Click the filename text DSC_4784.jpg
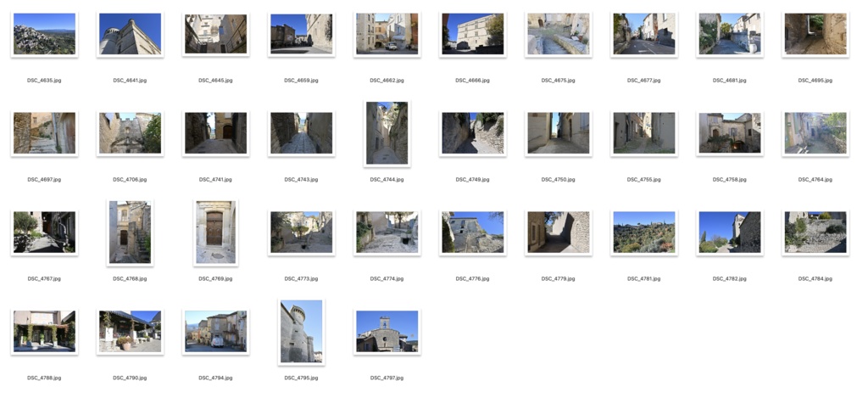The image size is (868, 420). (x=815, y=278)
